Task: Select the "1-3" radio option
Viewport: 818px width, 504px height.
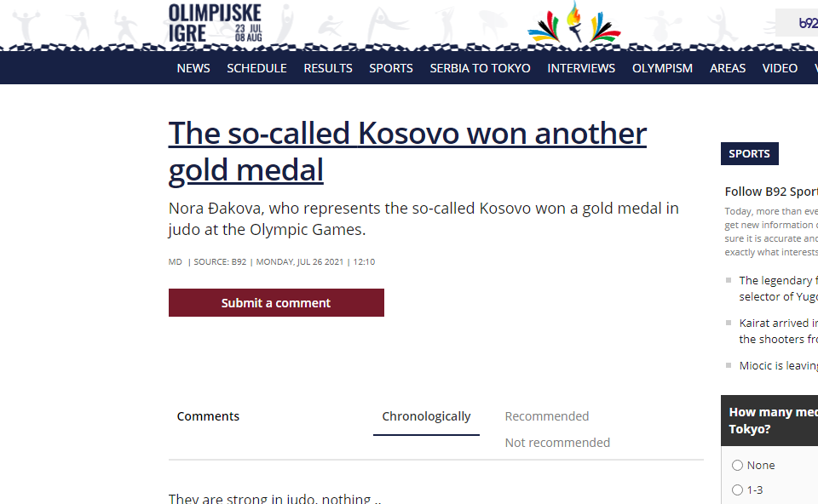Action: pos(738,490)
